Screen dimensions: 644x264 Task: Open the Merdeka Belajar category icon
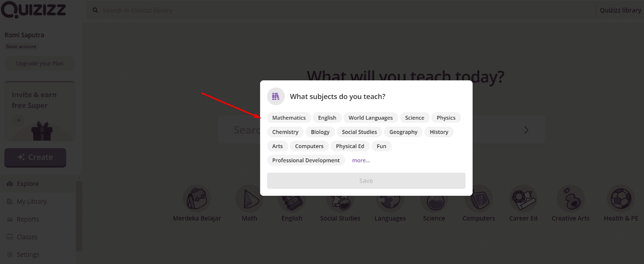point(197,199)
